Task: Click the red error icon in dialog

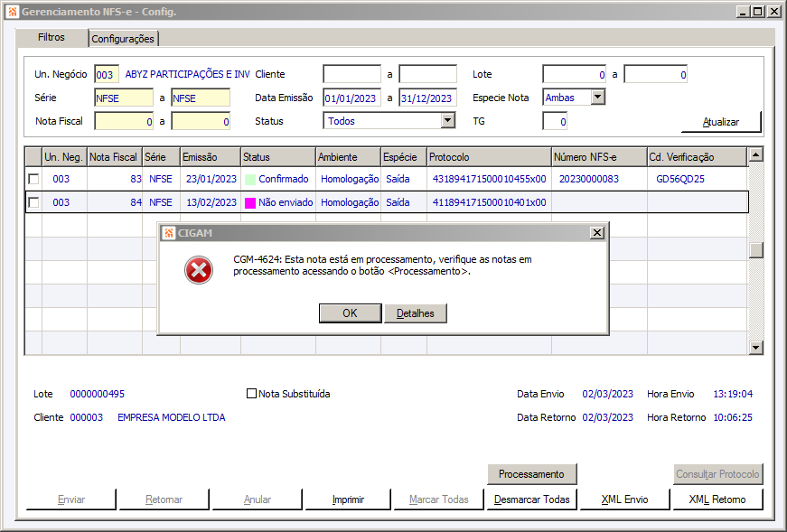Action: (199, 270)
